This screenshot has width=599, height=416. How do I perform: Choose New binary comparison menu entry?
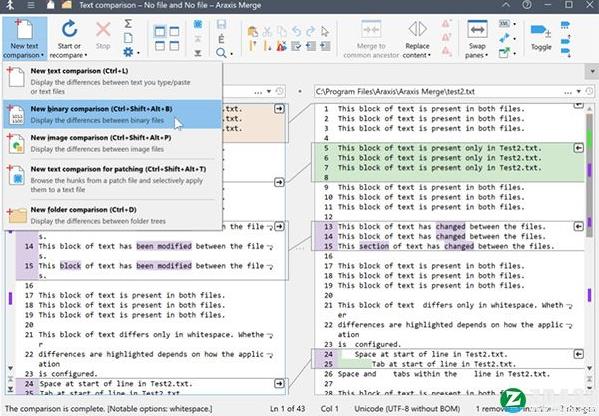(x=113, y=114)
